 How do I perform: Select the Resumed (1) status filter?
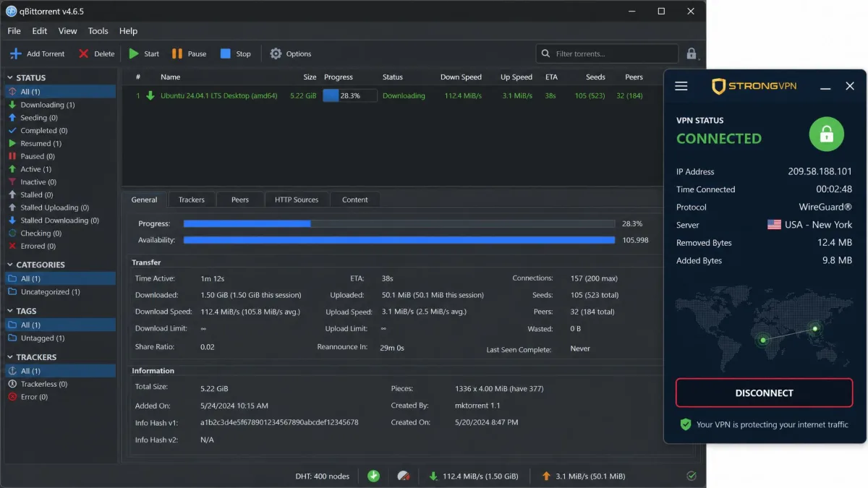click(41, 144)
